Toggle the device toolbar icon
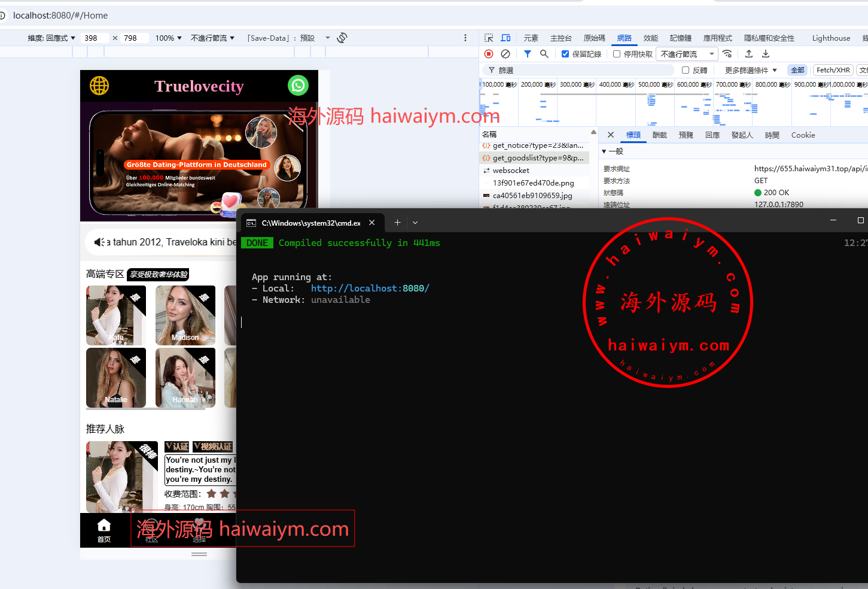Screen dimensions: 868x589 click(x=505, y=38)
